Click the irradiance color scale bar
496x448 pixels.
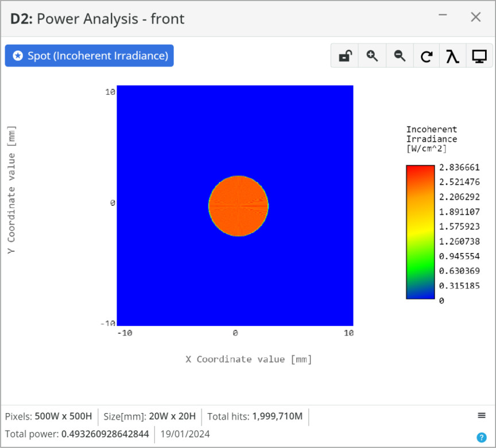pos(420,232)
